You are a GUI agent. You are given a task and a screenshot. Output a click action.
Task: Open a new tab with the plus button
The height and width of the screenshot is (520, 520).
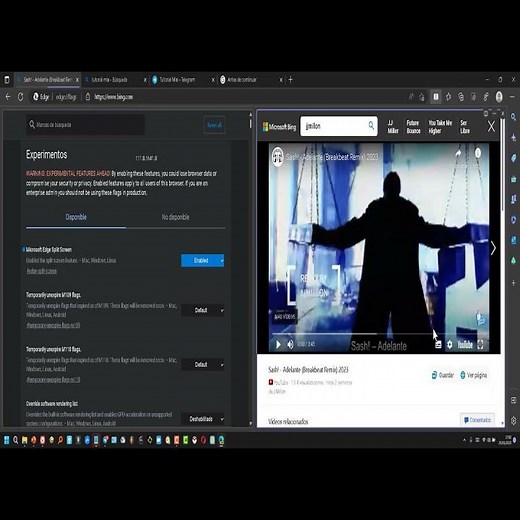(290, 80)
